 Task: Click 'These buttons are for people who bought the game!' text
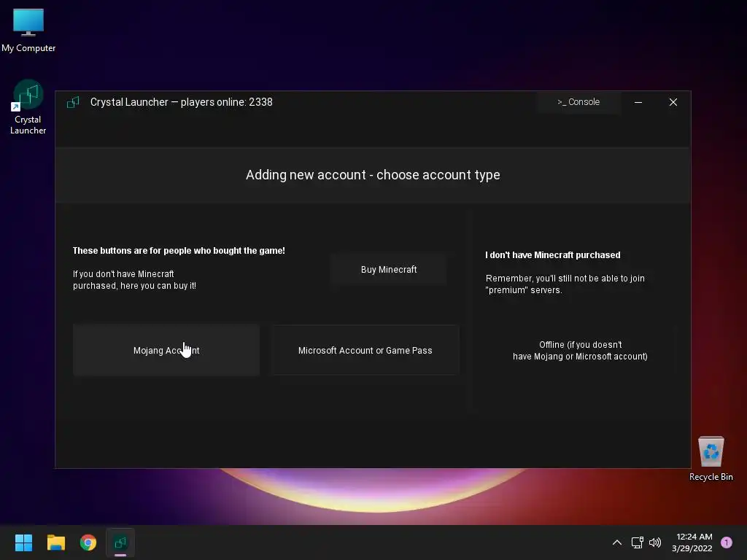click(x=179, y=251)
